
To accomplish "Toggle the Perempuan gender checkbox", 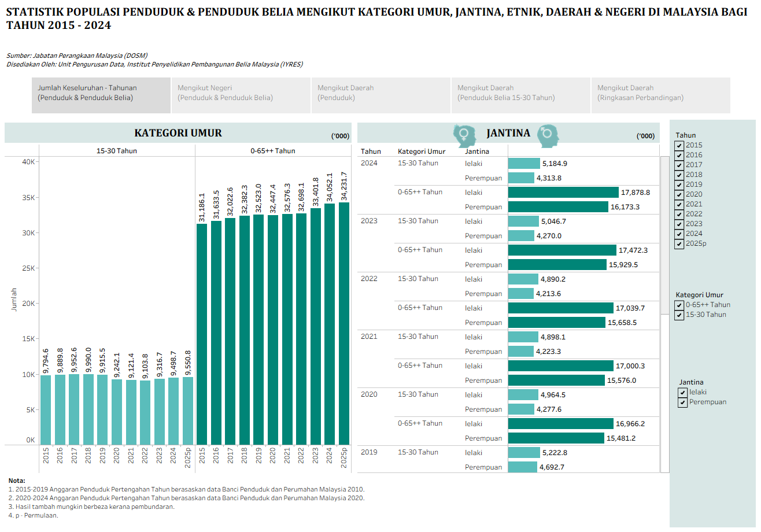I will click(x=683, y=402).
